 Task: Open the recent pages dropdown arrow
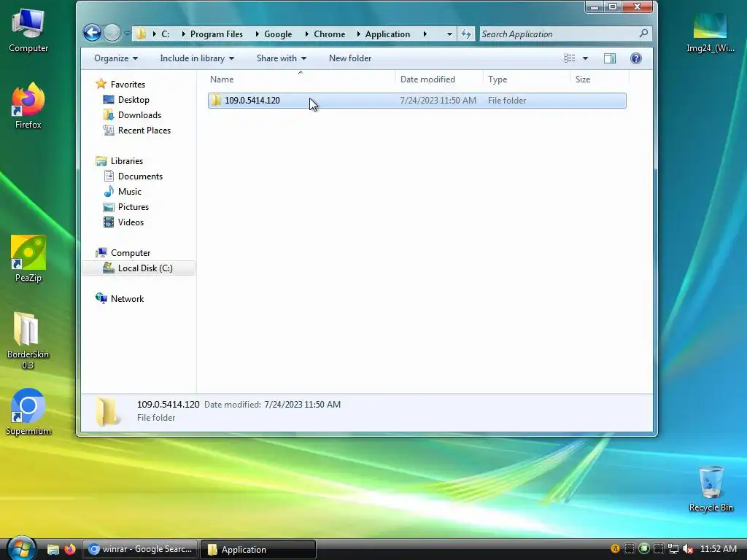[x=127, y=34]
